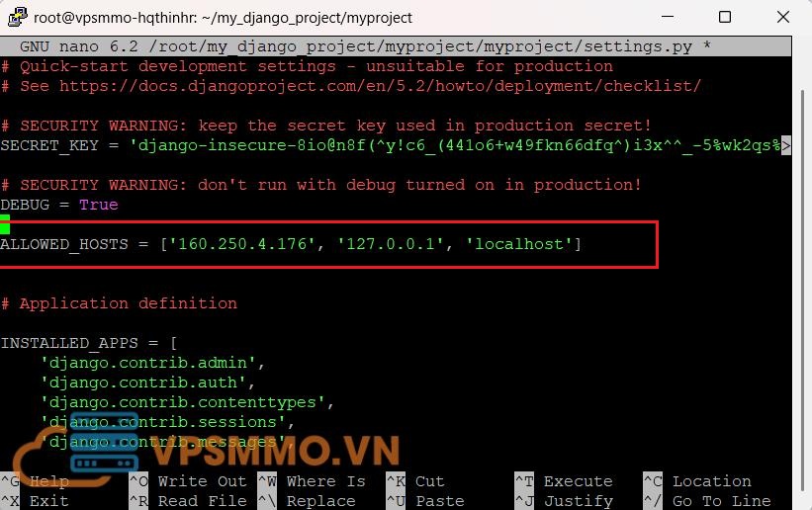The image size is (812, 510).
Task: Click the ^C Location shortcut
Action: 697,481
